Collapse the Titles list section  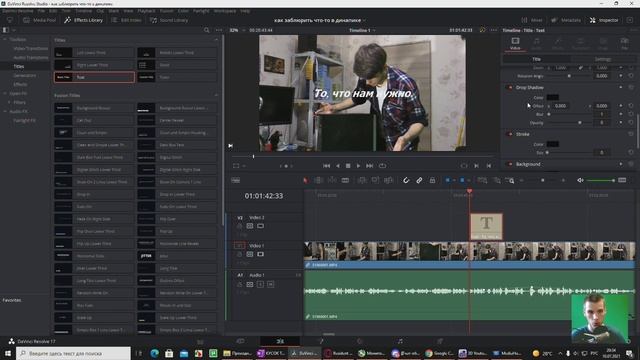[216, 40]
